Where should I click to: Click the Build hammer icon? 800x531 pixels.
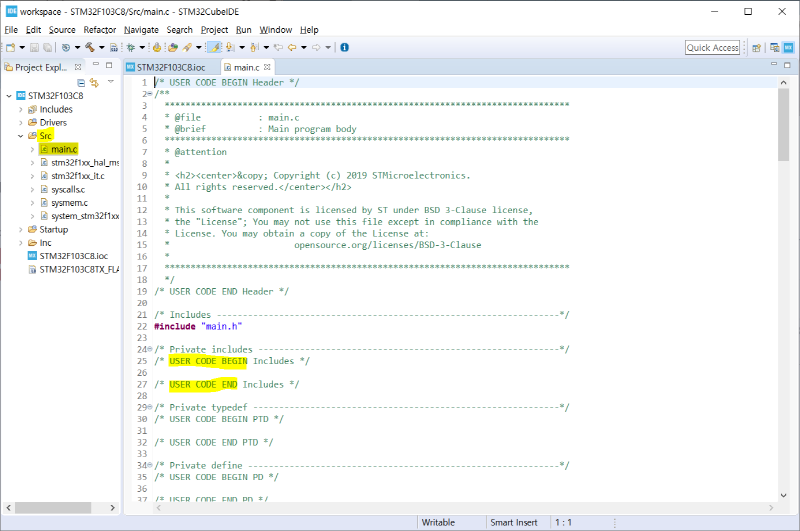89,47
